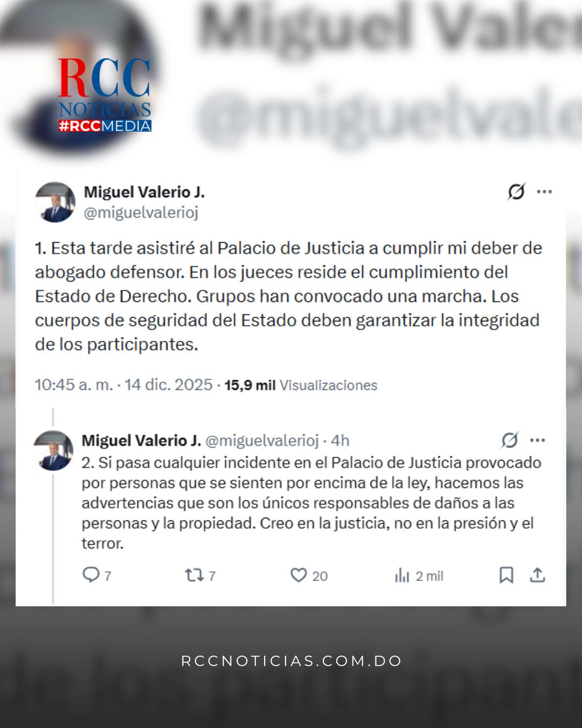Click the Miguel Valerio J. name on first tweet
The height and width of the screenshot is (728, 582).
tap(144, 192)
